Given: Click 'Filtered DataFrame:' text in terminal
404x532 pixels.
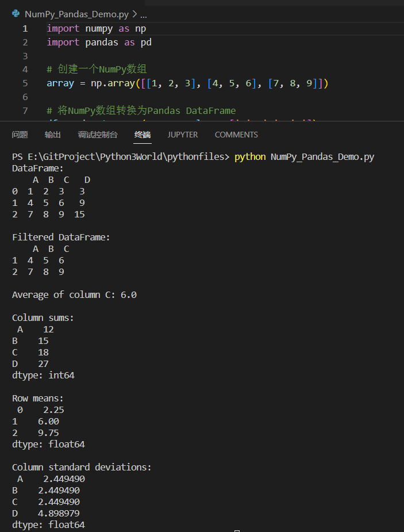Looking at the screenshot, I should tap(61, 237).
